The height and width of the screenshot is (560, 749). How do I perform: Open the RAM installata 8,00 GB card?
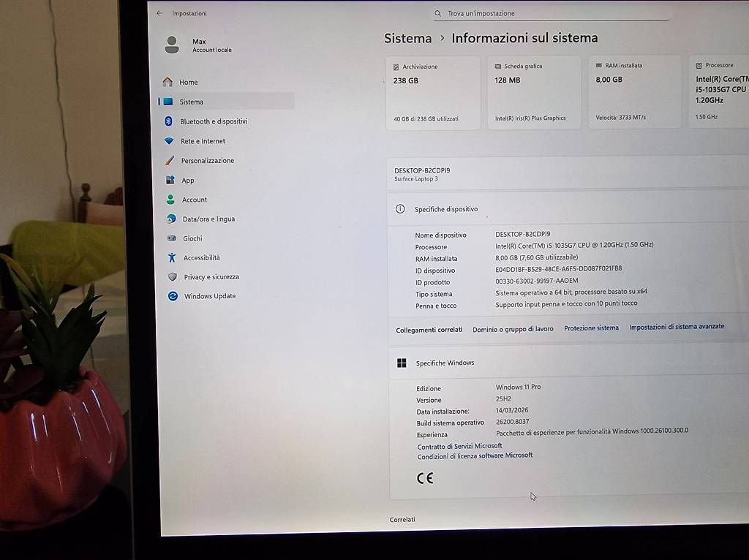[635, 91]
